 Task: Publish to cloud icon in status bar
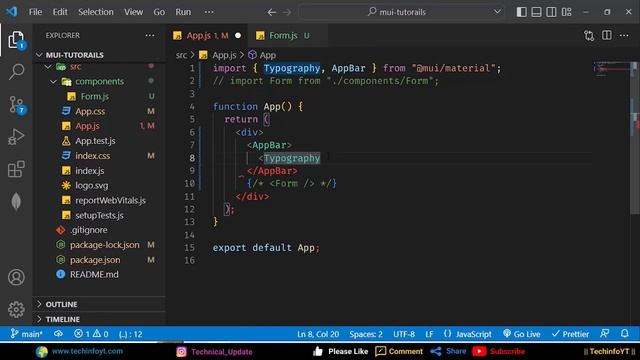(58, 334)
